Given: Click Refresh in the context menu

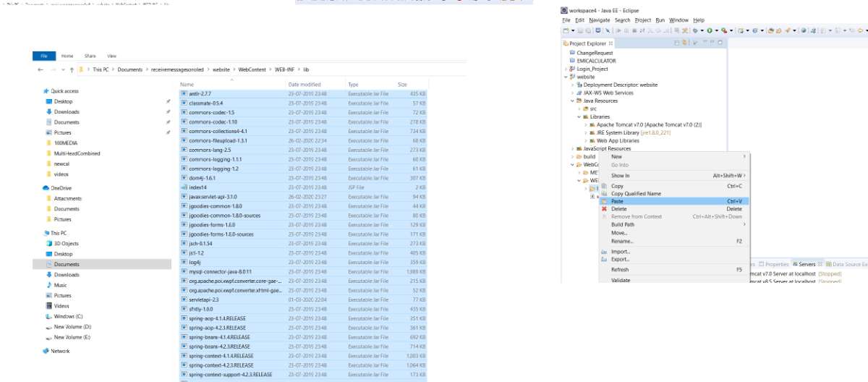Looking at the screenshot, I should click(673, 269).
